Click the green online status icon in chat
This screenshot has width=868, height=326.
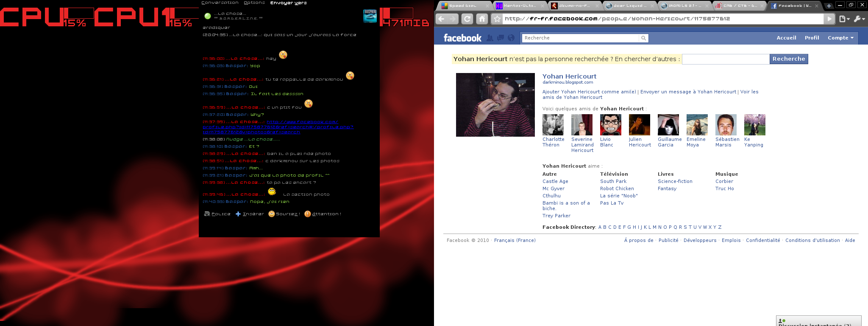point(208,16)
